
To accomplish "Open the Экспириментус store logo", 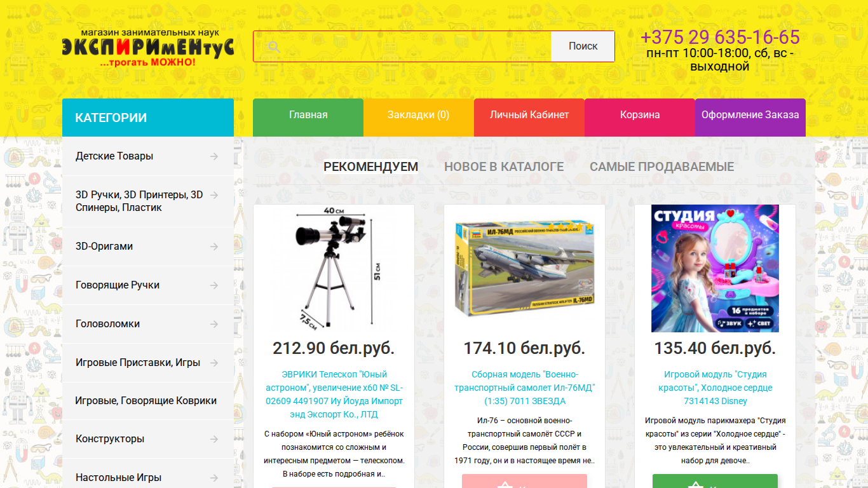I will (x=148, y=48).
